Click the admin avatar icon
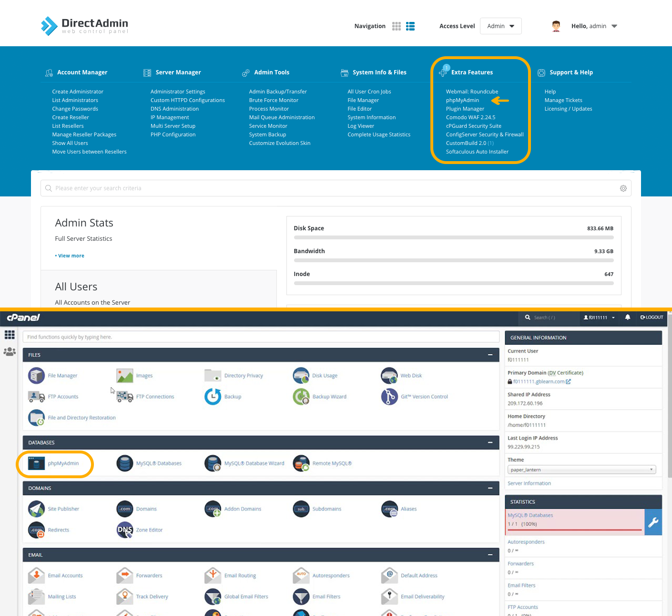The height and width of the screenshot is (616, 672). (556, 26)
